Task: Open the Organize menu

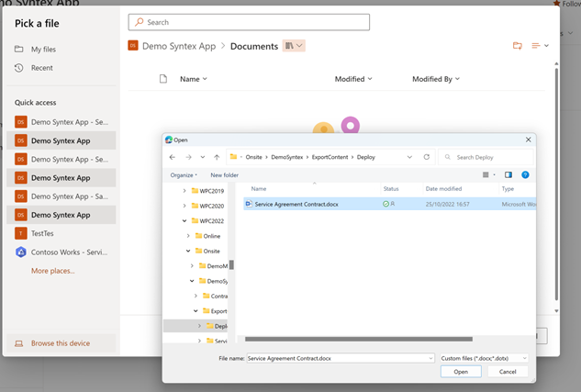Action: [183, 174]
